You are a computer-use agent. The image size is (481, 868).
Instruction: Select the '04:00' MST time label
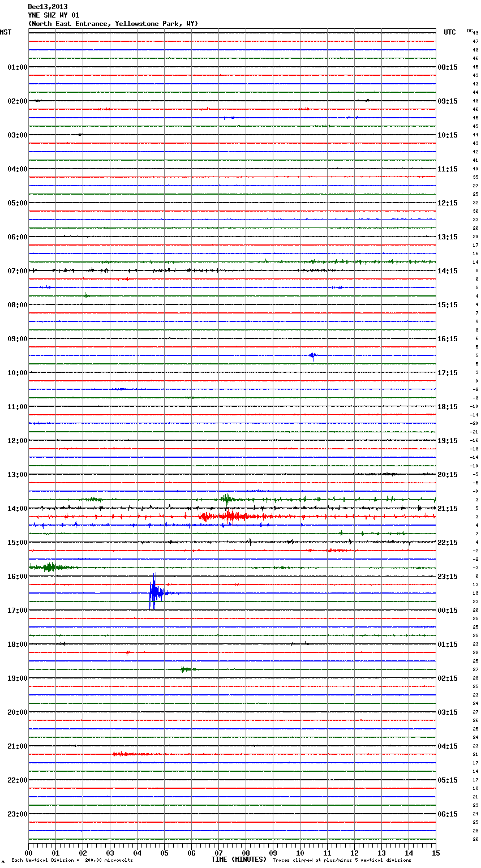coord(18,169)
